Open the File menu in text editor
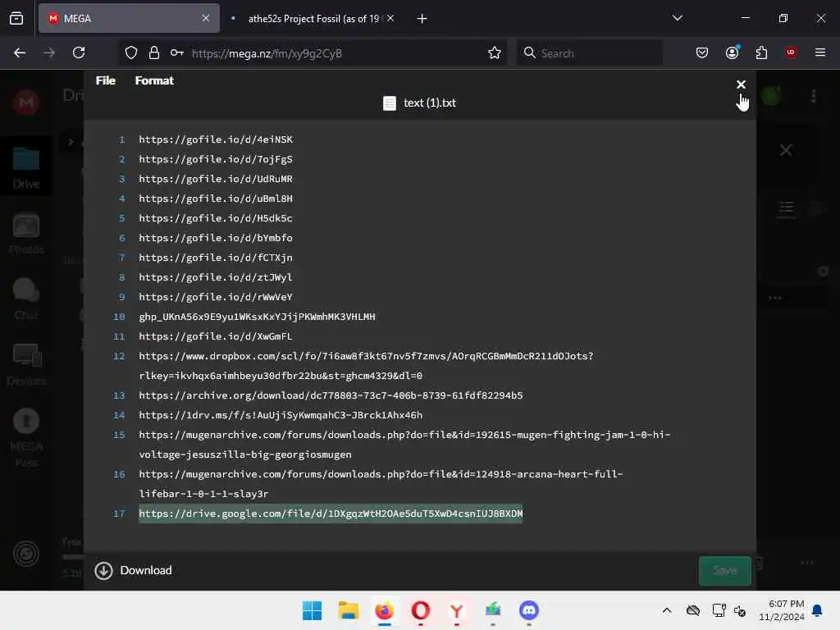 tap(106, 80)
